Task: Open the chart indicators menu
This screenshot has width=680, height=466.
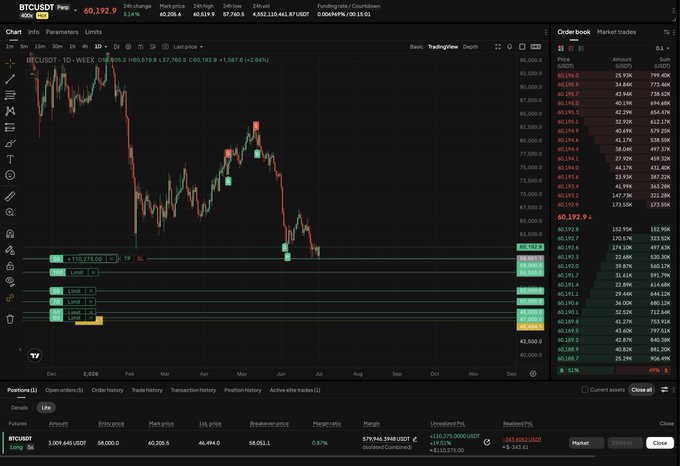Action: click(x=141, y=46)
